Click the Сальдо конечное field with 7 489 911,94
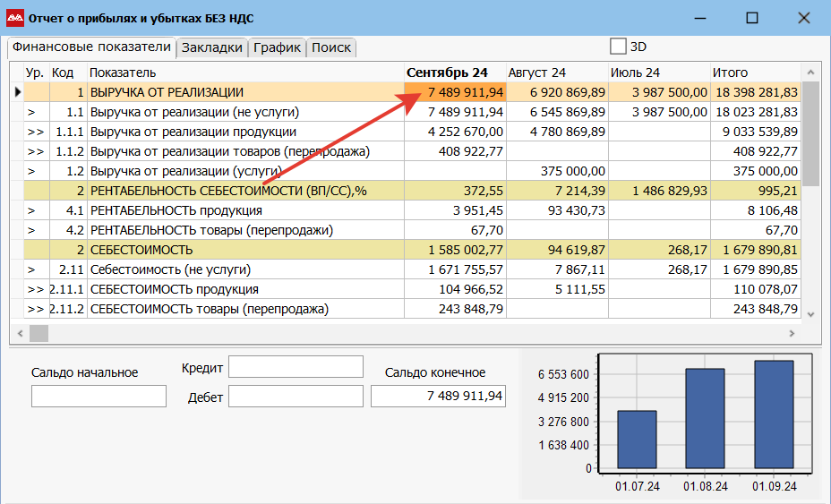831x504 pixels. pyautogui.click(x=438, y=396)
